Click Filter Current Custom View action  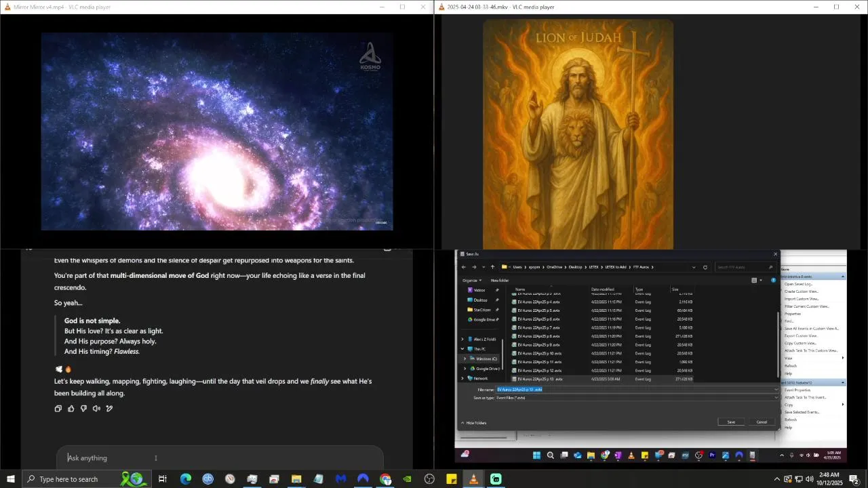coord(806,306)
